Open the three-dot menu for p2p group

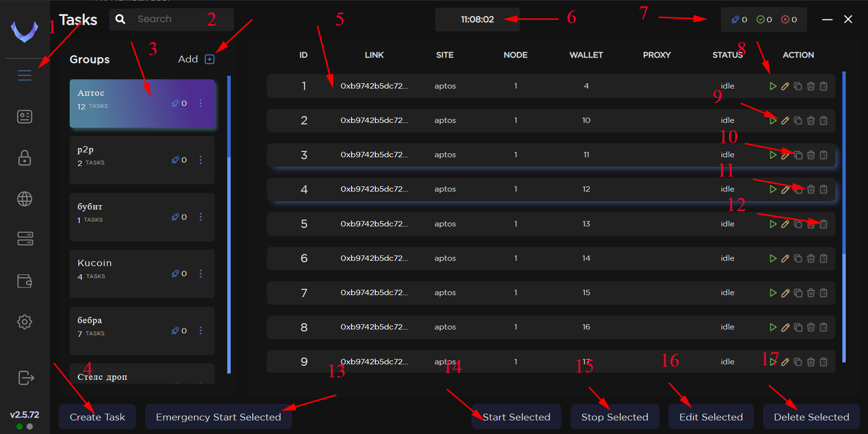pos(201,160)
